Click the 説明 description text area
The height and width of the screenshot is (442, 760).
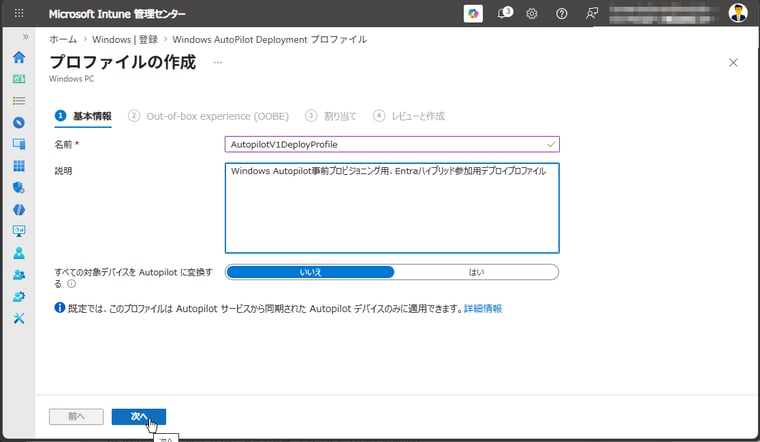pyautogui.click(x=392, y=208)
